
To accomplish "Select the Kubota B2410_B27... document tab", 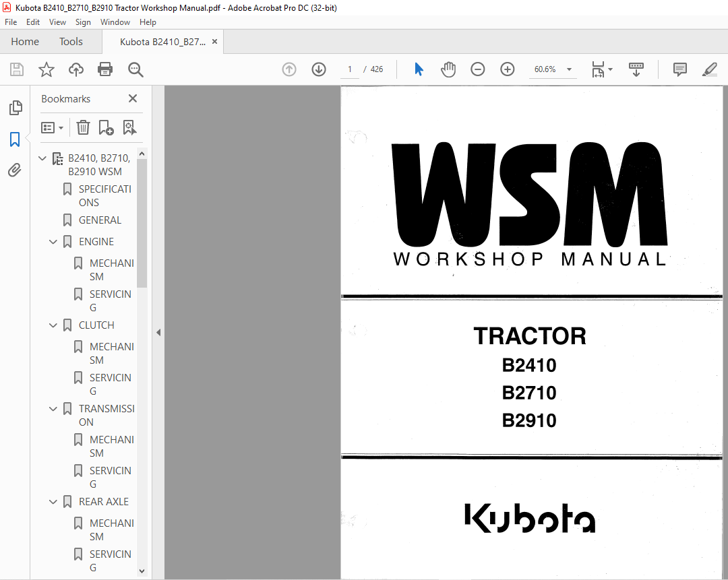I will coord(162,42).
